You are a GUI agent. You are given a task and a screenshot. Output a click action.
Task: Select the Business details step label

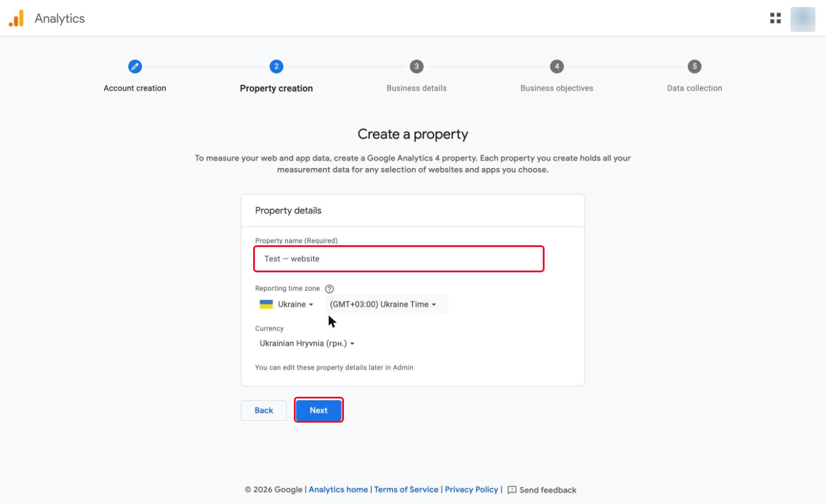417,88
